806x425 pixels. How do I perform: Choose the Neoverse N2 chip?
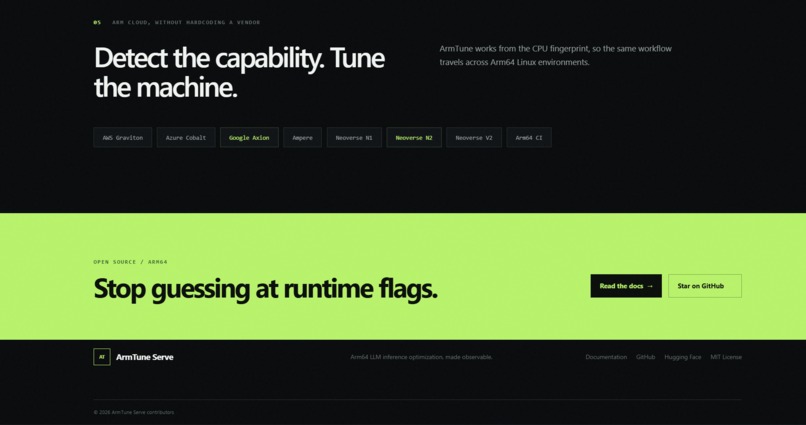click(414, 138)
